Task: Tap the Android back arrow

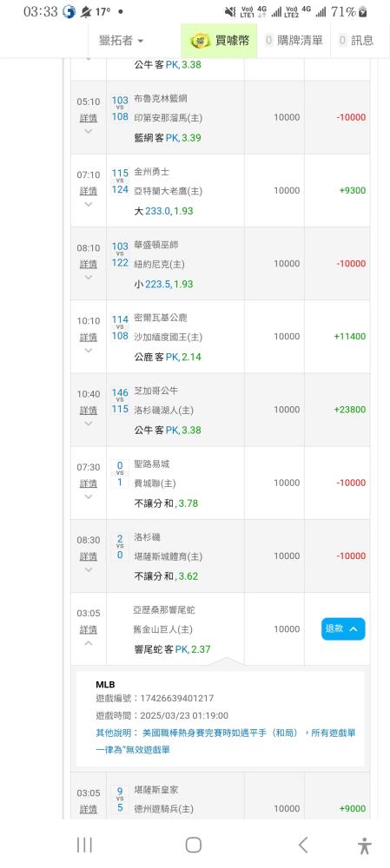Action: tap(302, 845)
